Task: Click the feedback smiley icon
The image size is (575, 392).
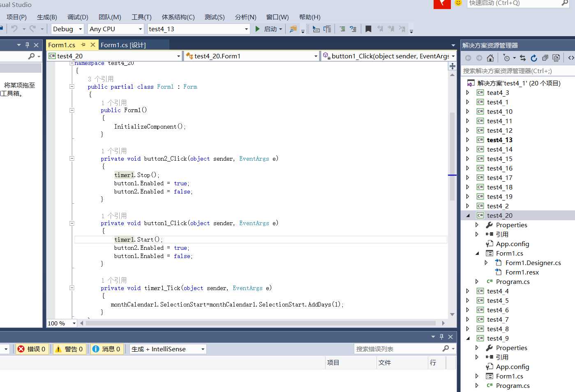Action: point(458,3)
